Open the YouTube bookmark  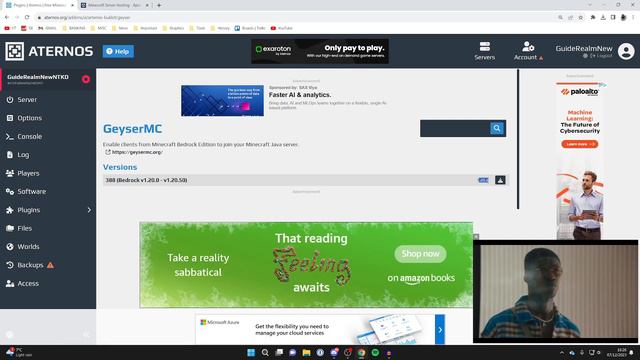(x=282, y=28)
